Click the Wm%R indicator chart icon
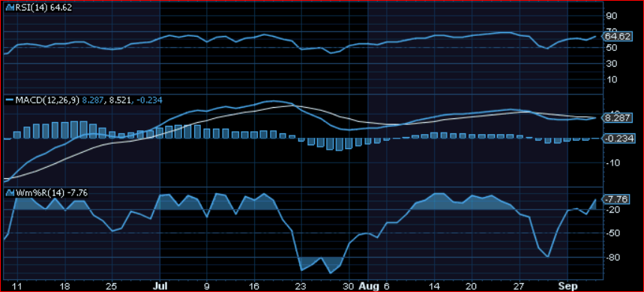The height and width of the screenshot is (292, 644). pyautogui.click(x=10, y=192)
